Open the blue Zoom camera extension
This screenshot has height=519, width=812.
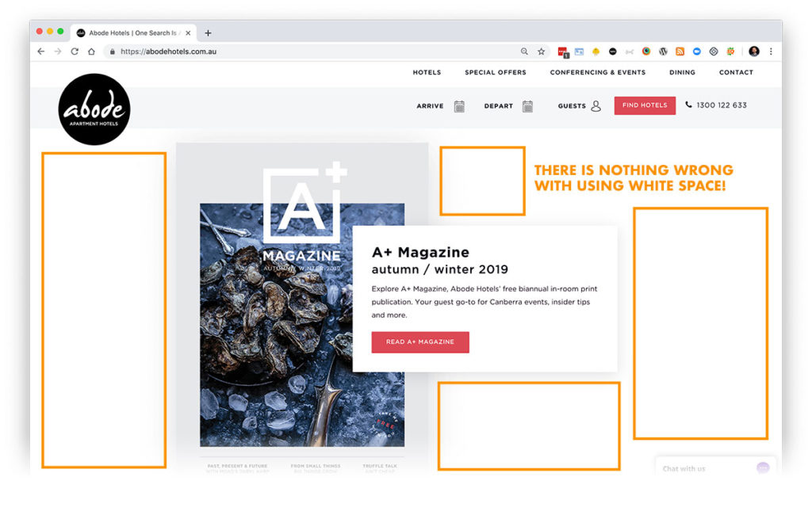point(696,52)
